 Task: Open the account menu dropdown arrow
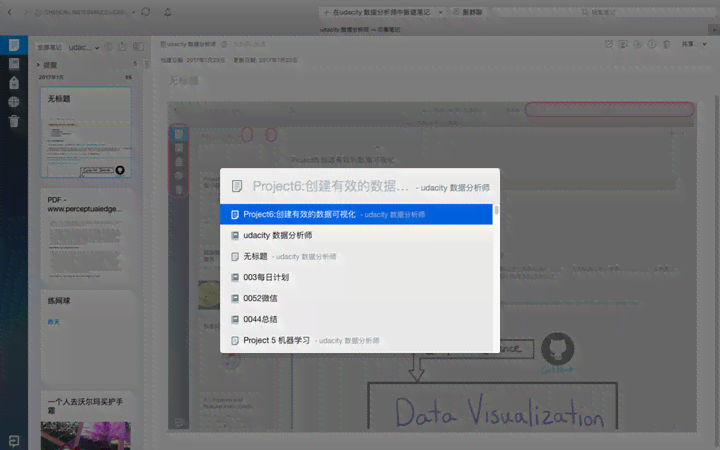click(133, 12)
